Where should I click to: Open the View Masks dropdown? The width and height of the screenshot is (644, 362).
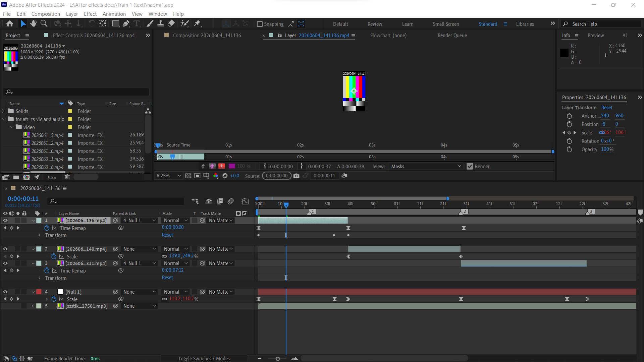pos(426,166)
